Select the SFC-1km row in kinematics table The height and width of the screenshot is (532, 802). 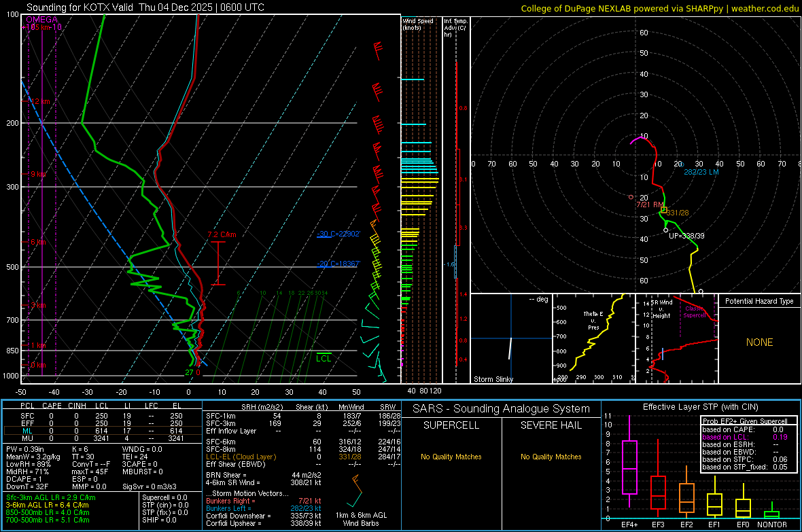(x=303, y=416)
